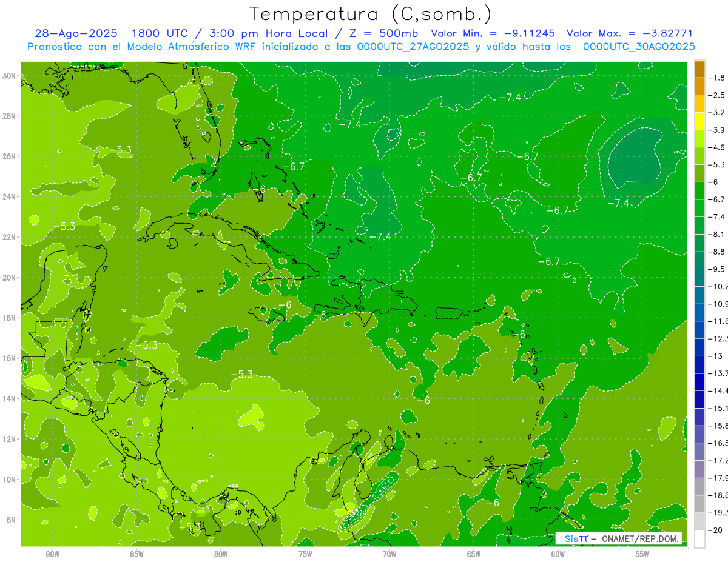
Task: Click the 75W longitude axis label
Action: coord(305,554)
